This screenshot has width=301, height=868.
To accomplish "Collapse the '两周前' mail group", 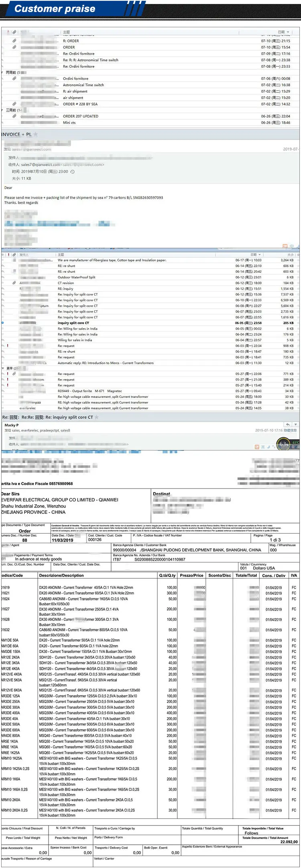I will coord(3,73).
